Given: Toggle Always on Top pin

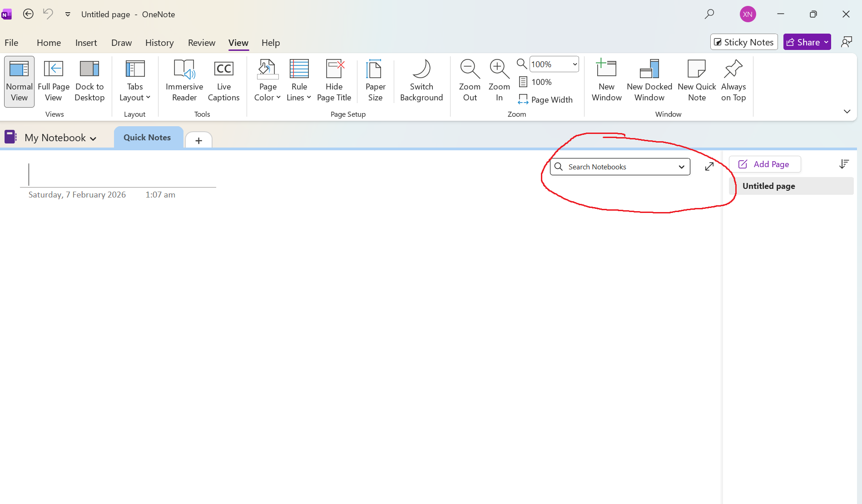Looking at the screenshot, I should pos(733,81).
